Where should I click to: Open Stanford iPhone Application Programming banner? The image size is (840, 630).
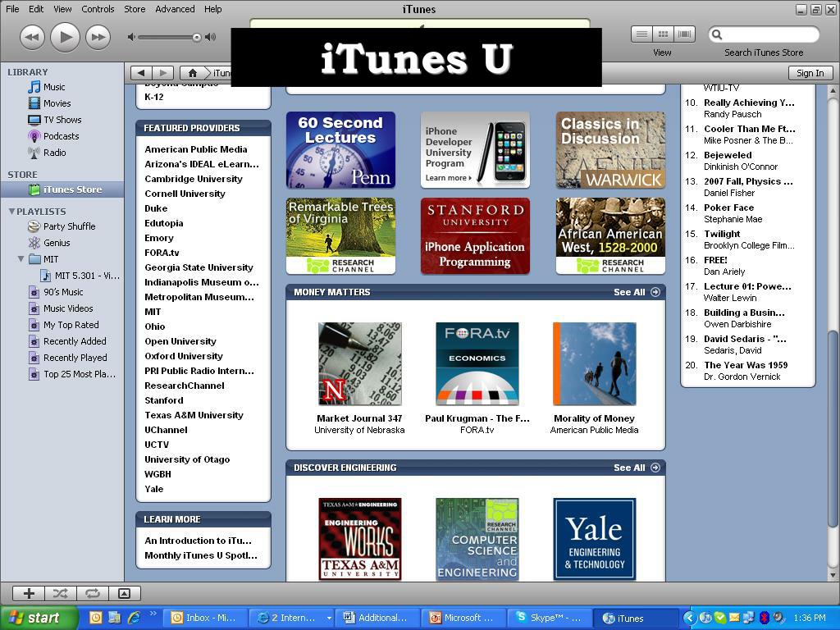(x=475, y=236)
